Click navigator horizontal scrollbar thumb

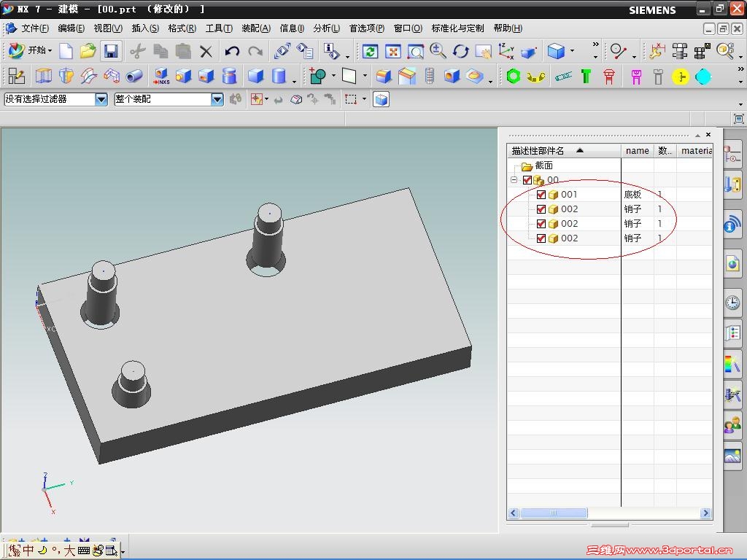tap(554, 513)
